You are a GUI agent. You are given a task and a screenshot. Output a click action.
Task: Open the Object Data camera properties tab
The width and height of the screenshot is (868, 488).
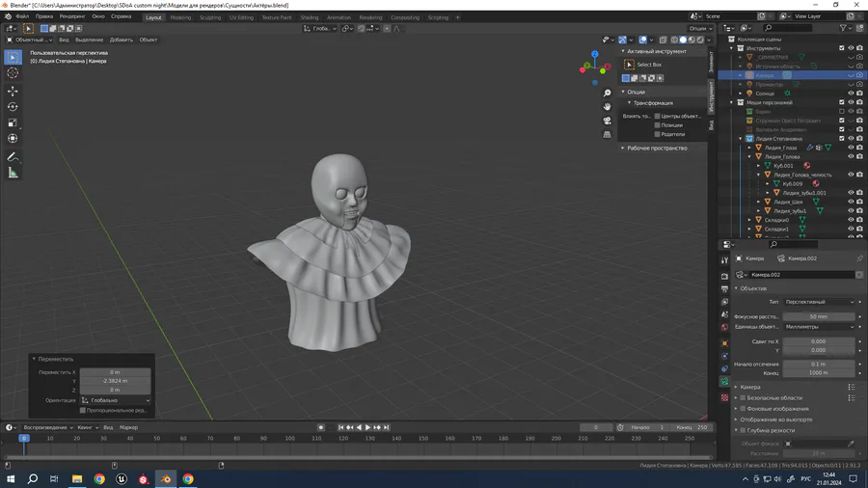click(x=724, y=382)
